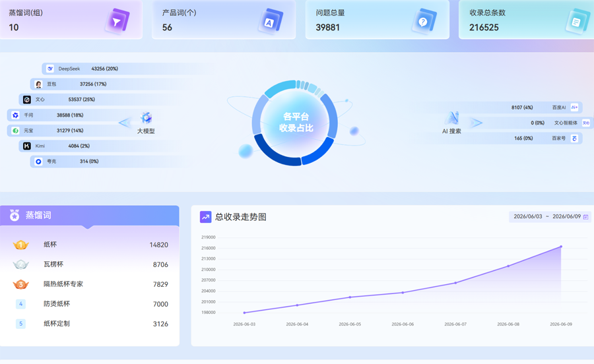Click the 隔热纸杯专家 row label

63,284
